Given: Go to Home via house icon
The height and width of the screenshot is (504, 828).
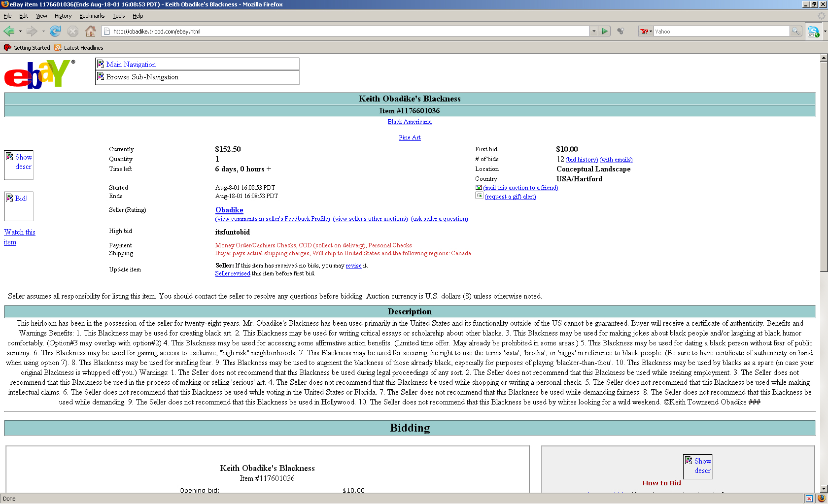Looking at the screenshot, I should coord(90,32).
